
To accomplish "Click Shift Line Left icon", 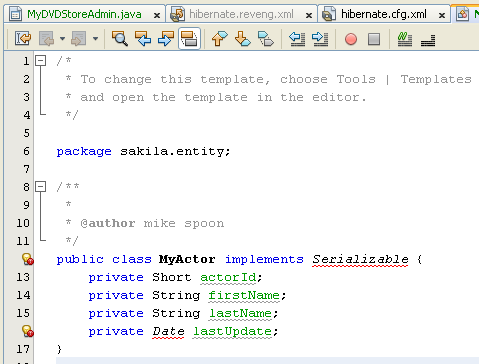I will 297,39.
